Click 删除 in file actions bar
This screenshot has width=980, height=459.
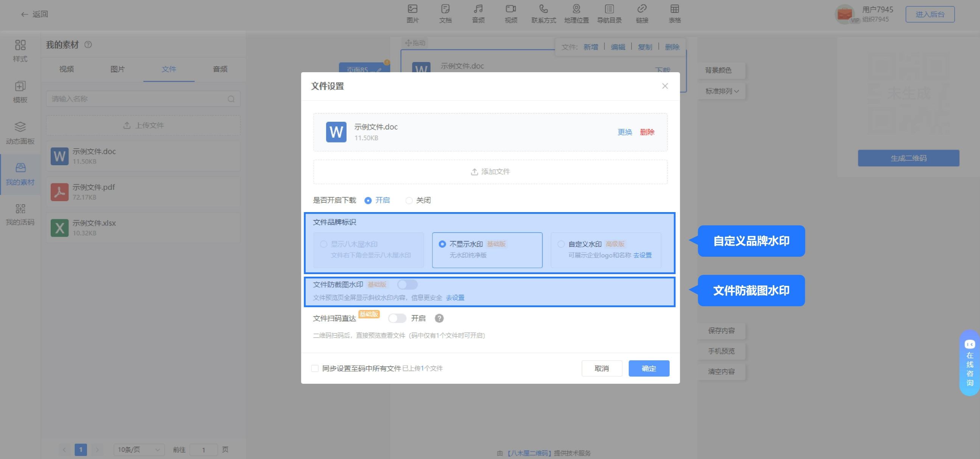[672, 47]
